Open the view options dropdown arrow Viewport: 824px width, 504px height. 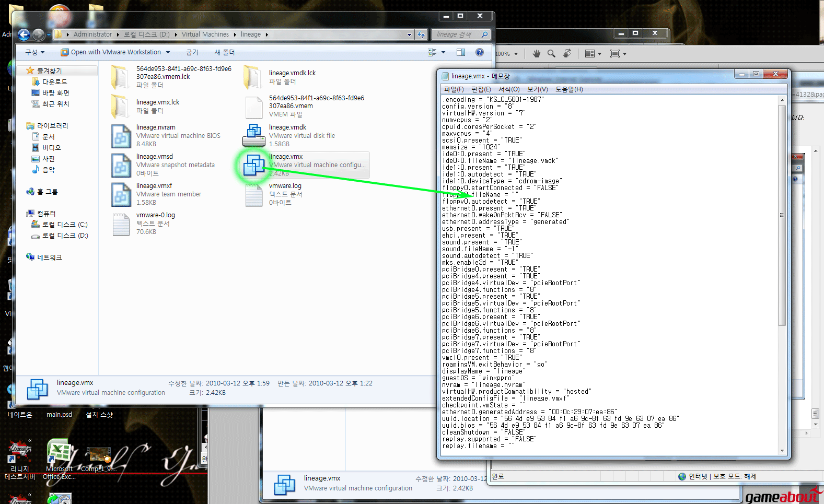(x=443, y=52)
